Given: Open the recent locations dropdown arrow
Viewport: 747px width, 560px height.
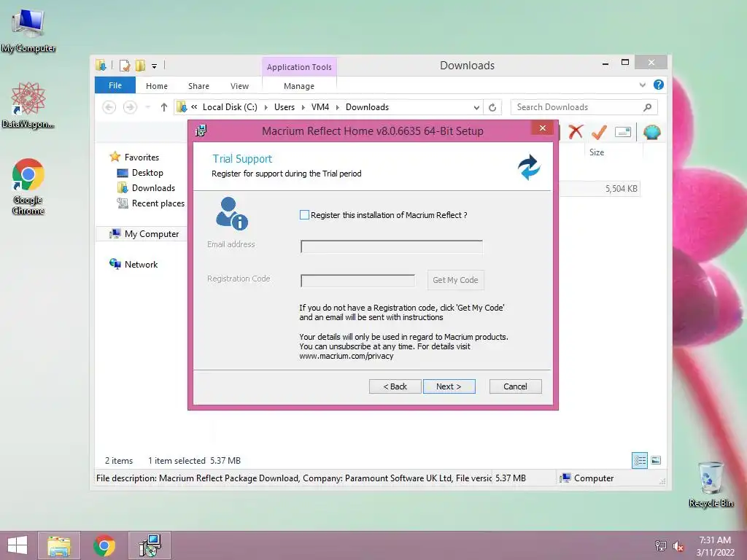Looking at the screenshot, I should point(147,107).
